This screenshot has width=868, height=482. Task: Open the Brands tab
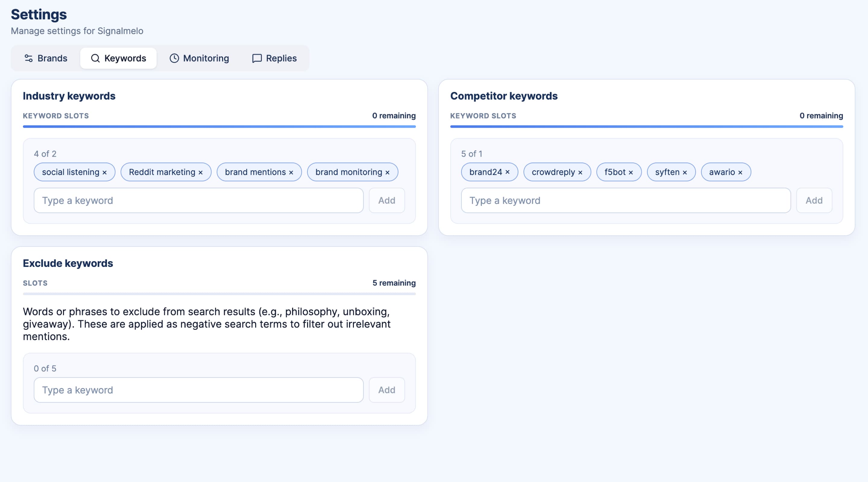pyautogui.click(x=46, y=58)
